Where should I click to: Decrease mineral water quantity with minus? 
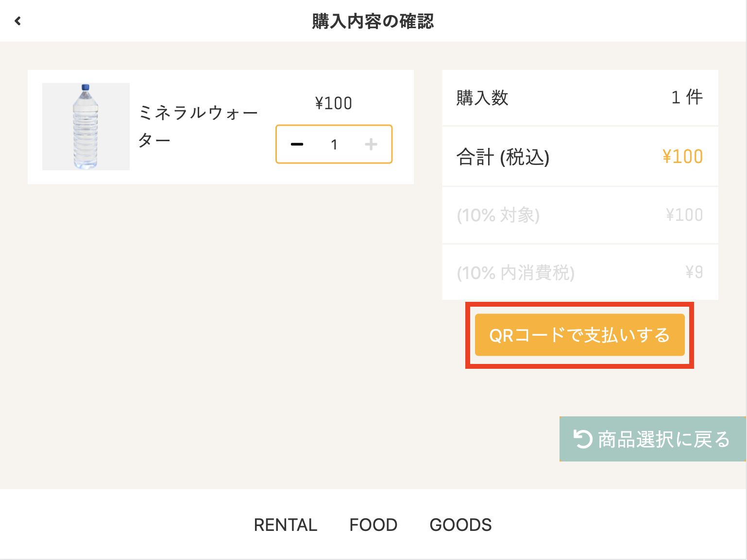click(297, 144)
